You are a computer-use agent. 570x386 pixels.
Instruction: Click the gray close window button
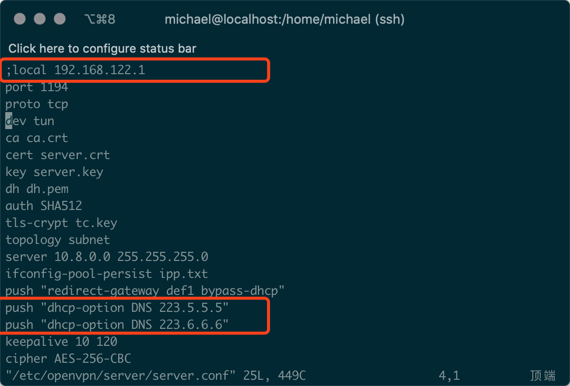(x=20, y=19)
